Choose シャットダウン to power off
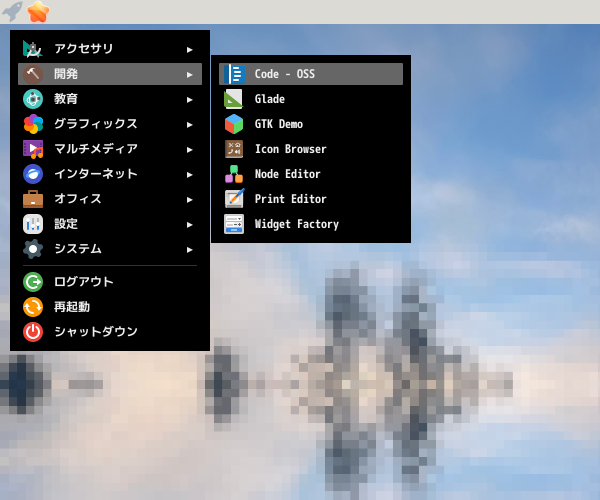This screenshot has width=600, height=500. coord(110,332)
